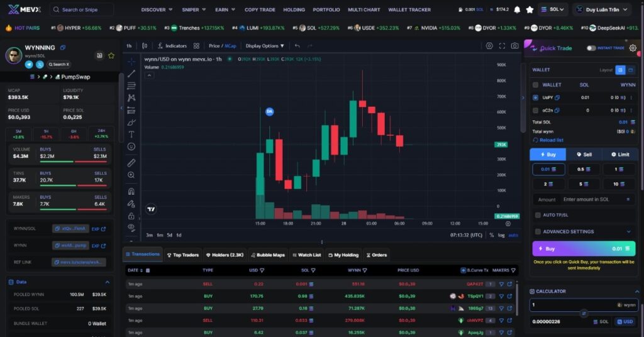The image size is (644, 337).
Task: Open WYNNING X (Twitter) profile
Action: 40,64
